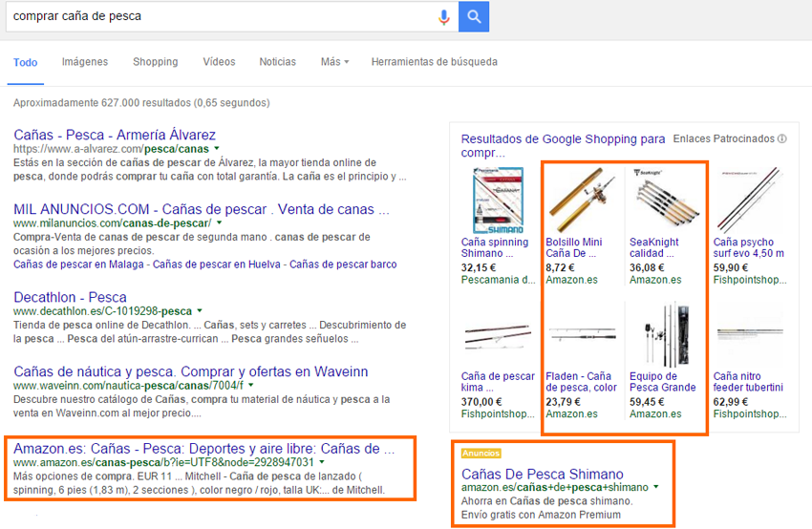
Task: Open Bolsillo Mini Caña De product title
Action: [574, 247]
